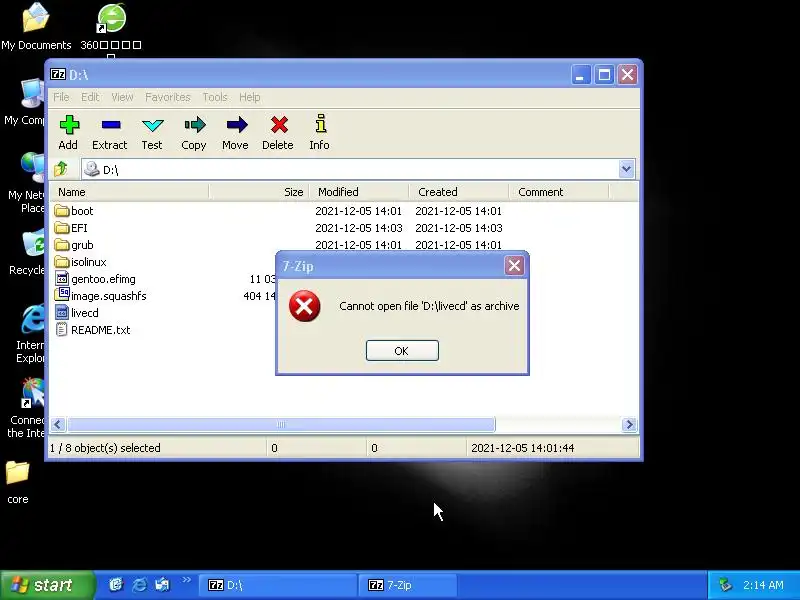Close the 7-Zip error dialog
This screenshot has width=800, height=600.
click(514, 265)
